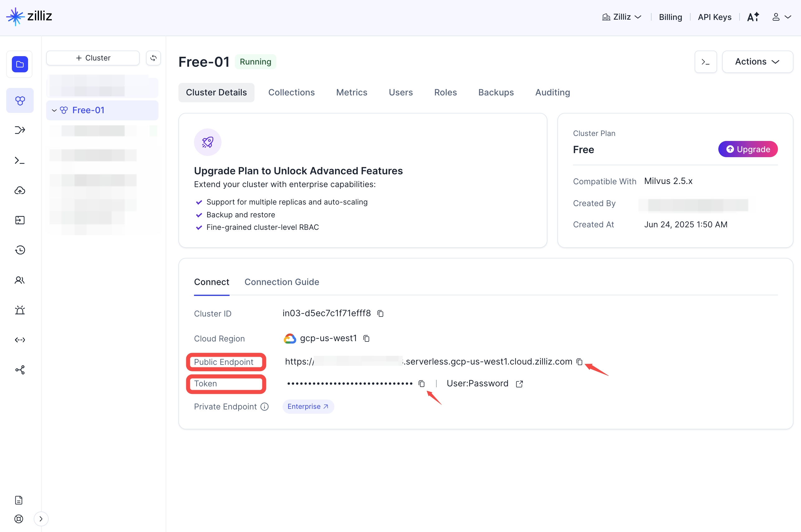This screenshot has height=532, width=801.
Task: Click the refresh cluster list icon
Action: click(x=153, y=58)
